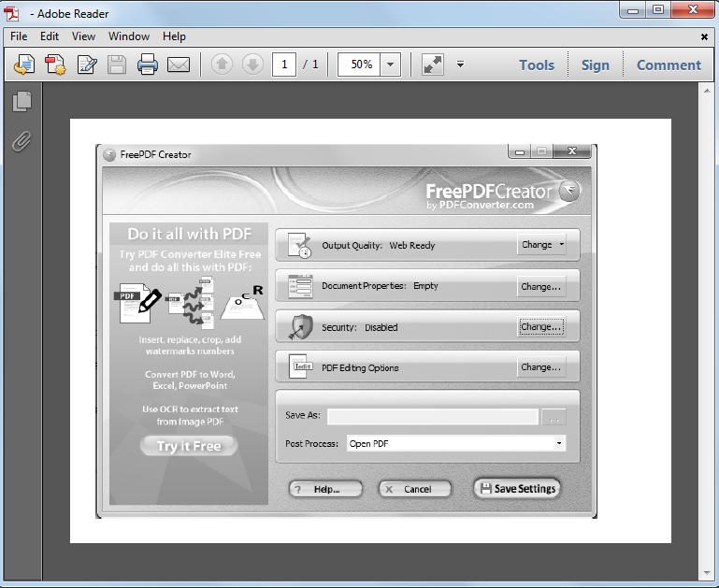Click PDF Editing Options Change button in page
Viewport: 719px width, 588px height.
541,367
